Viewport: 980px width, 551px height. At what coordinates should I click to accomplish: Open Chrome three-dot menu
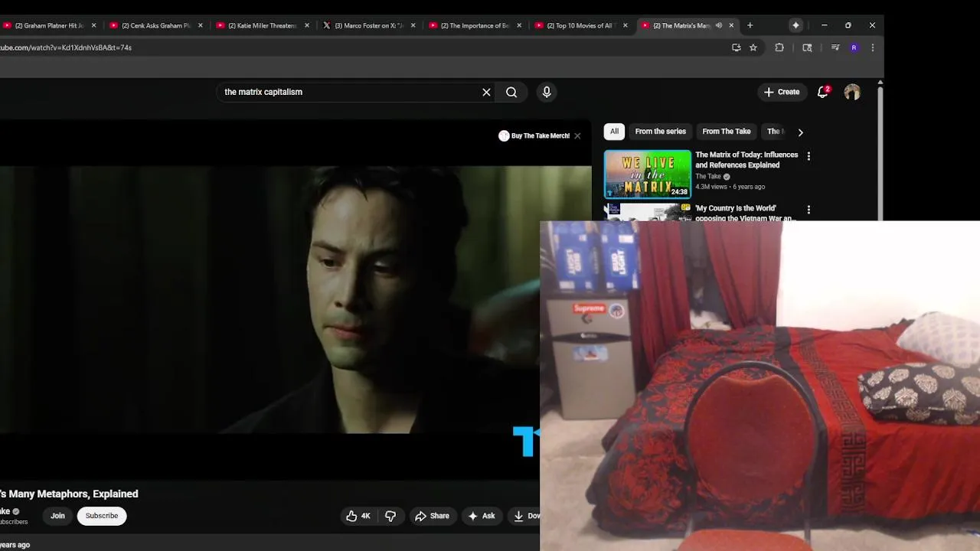(873, 47)
